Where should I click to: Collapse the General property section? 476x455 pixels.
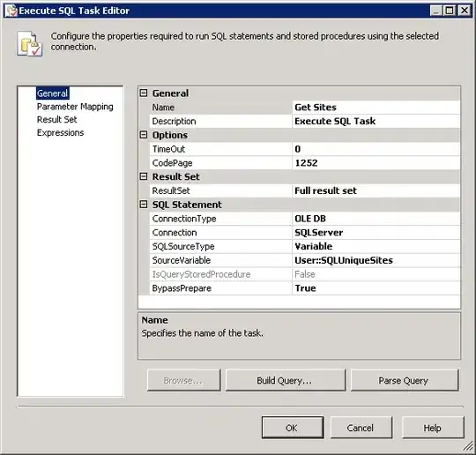coord(144,93)
